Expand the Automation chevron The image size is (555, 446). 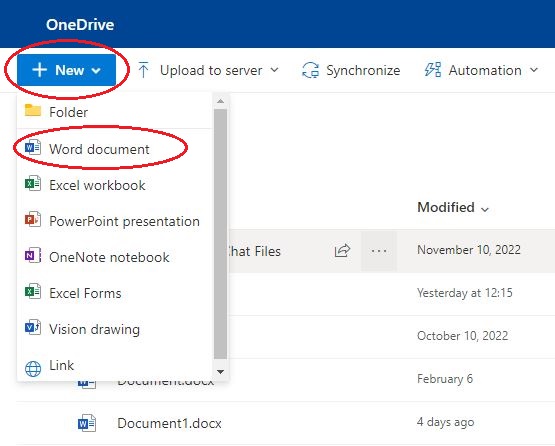point(534,70)
